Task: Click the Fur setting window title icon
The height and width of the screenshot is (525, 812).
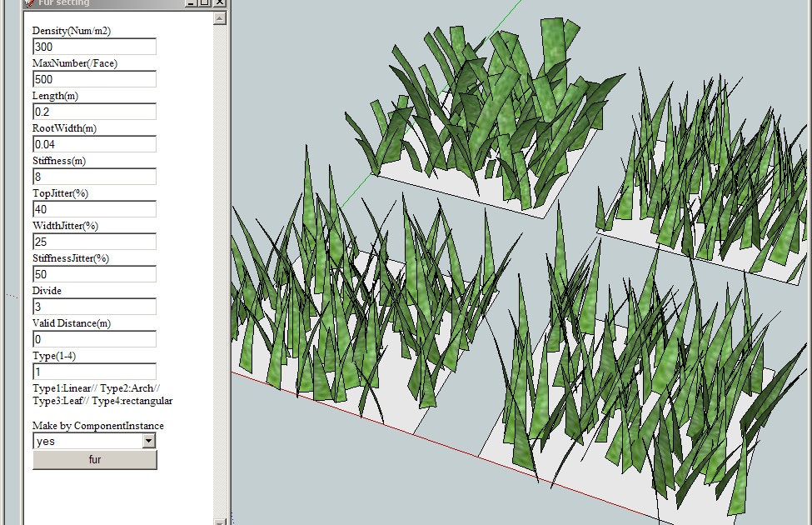Action: (29, 2)
